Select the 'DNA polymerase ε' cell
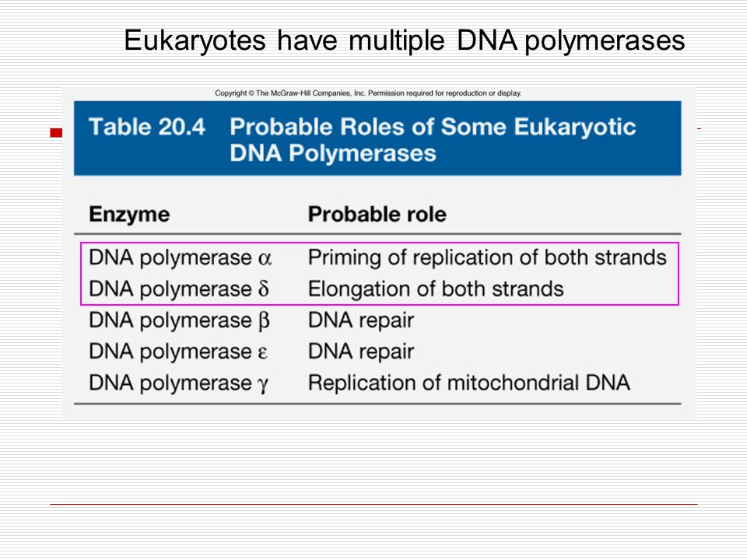747x560 pixels. (x=178, y=352)
